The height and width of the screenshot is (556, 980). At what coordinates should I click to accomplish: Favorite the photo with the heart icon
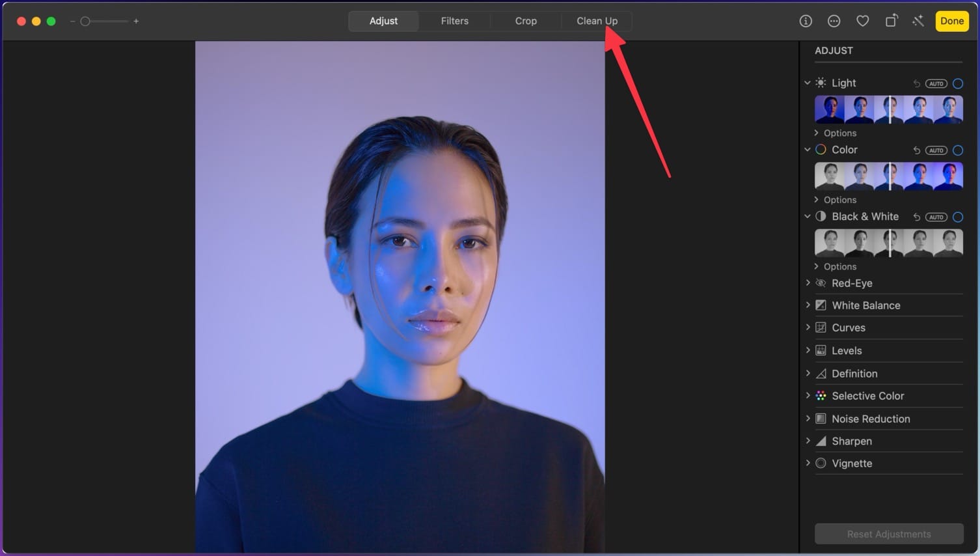[x=862, y=21]
